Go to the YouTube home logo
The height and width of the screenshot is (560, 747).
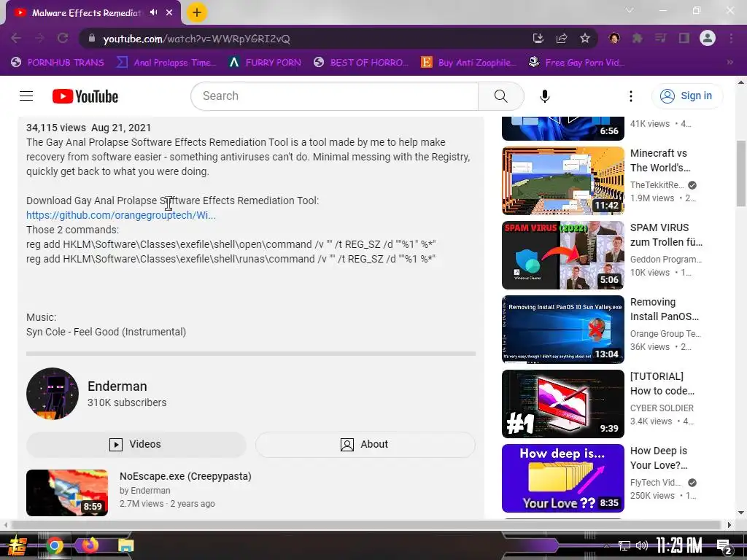85,96
